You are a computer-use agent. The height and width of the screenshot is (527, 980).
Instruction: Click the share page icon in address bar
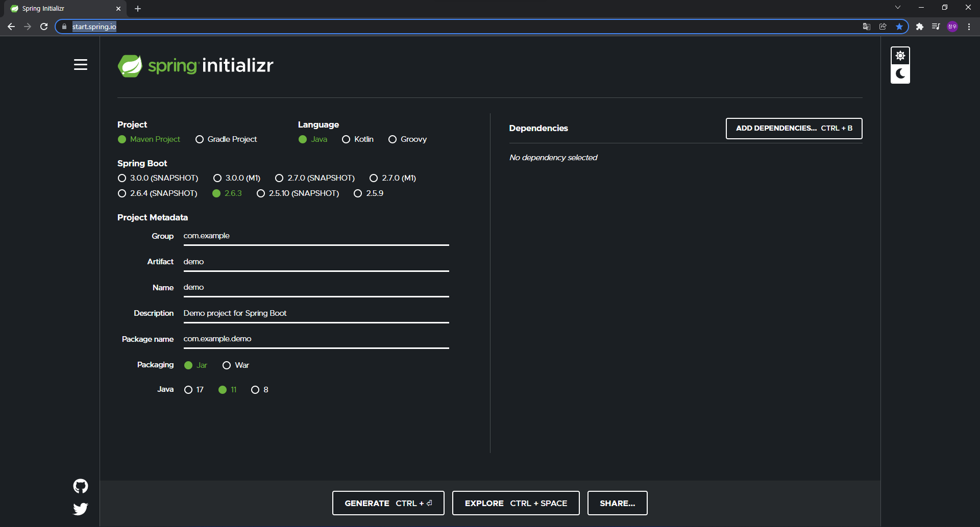tap(883, 27)
